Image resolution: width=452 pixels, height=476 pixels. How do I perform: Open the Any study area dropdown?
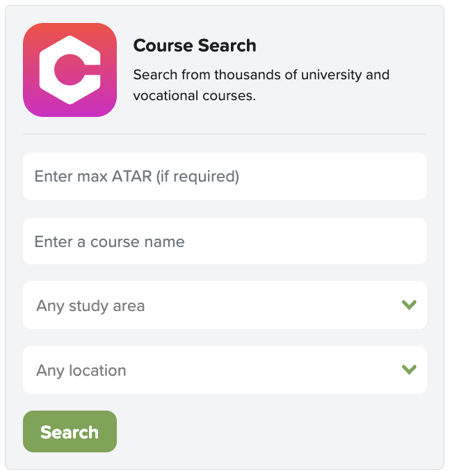coord(225,306)
